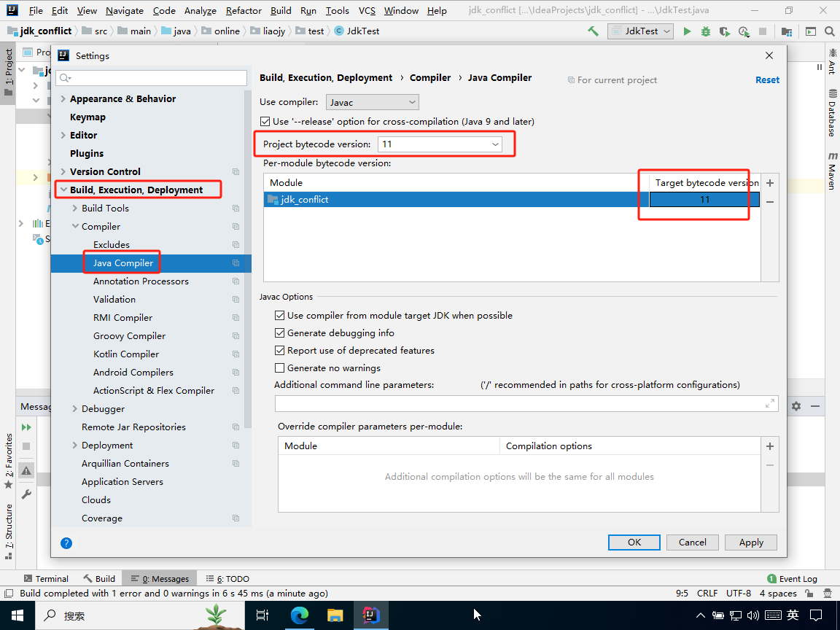This screenshot has height=630, width=840.
Task: Click the Settings search field
Action: point(152,78)
